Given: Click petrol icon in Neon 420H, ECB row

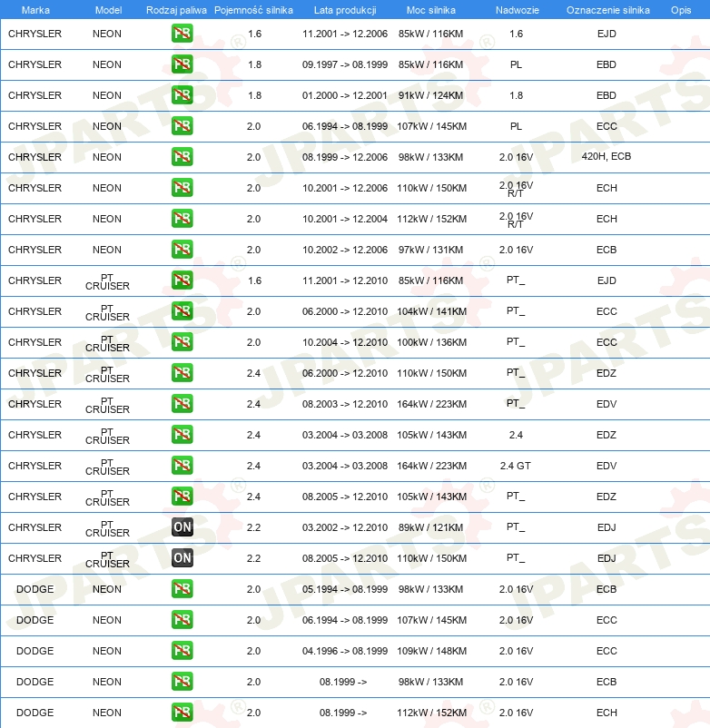Looking at the screenshot, I should (182, 157).
